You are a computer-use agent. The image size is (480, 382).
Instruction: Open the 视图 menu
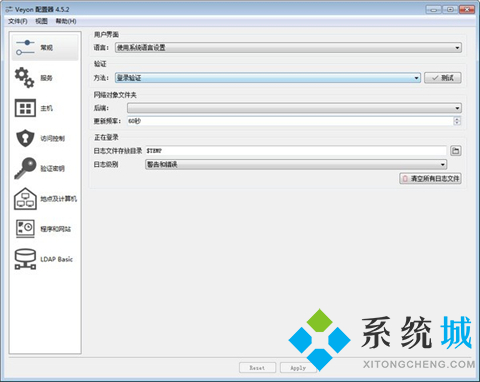pos(42,21)
